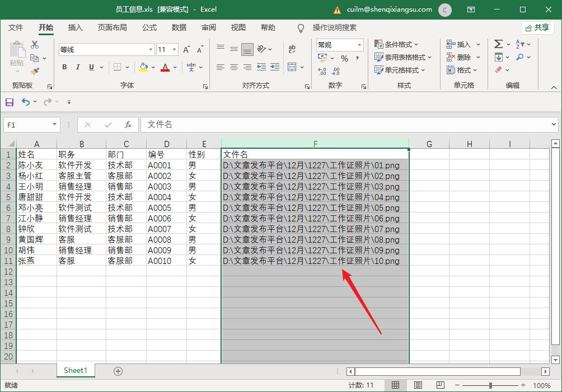Apply fill color with the paint bucket icon
562x392 pixels.
point(143,68)
